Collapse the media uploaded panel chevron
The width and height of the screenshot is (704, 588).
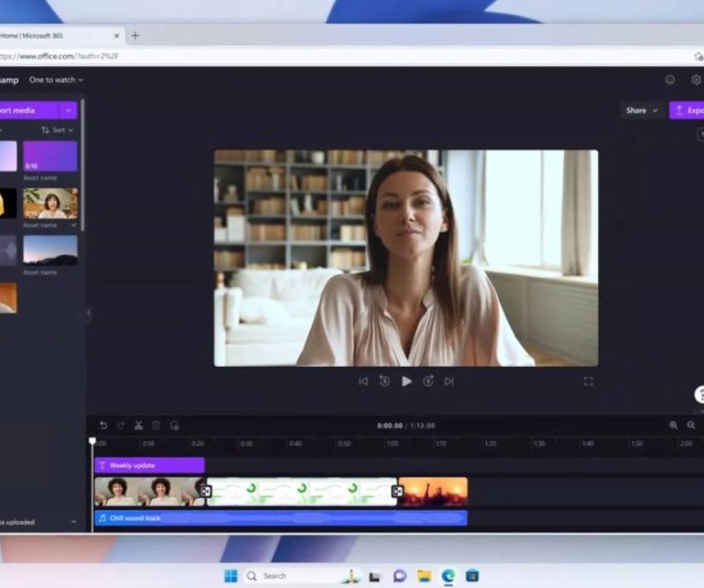pos(74,522)
